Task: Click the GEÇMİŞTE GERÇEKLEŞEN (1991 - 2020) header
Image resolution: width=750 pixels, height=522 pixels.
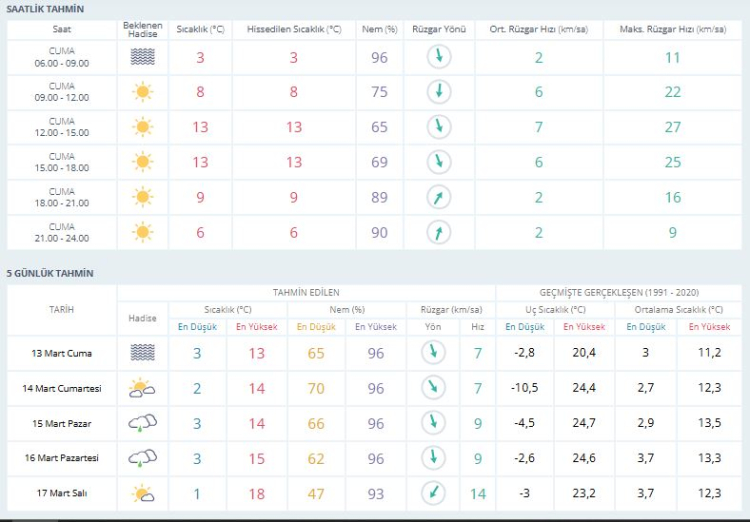Action: point(619,292)
